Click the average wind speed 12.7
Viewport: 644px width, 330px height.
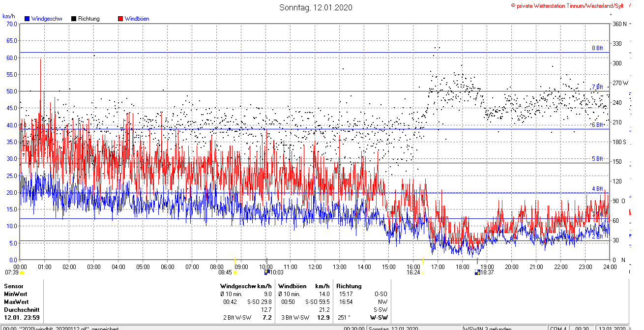point(266,310)
